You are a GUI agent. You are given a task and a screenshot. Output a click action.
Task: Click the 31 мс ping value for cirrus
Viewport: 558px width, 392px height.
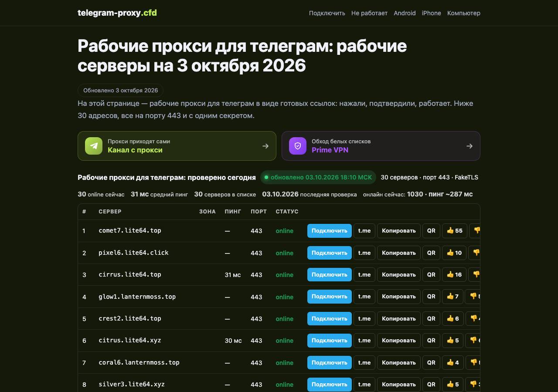(233, 275)
